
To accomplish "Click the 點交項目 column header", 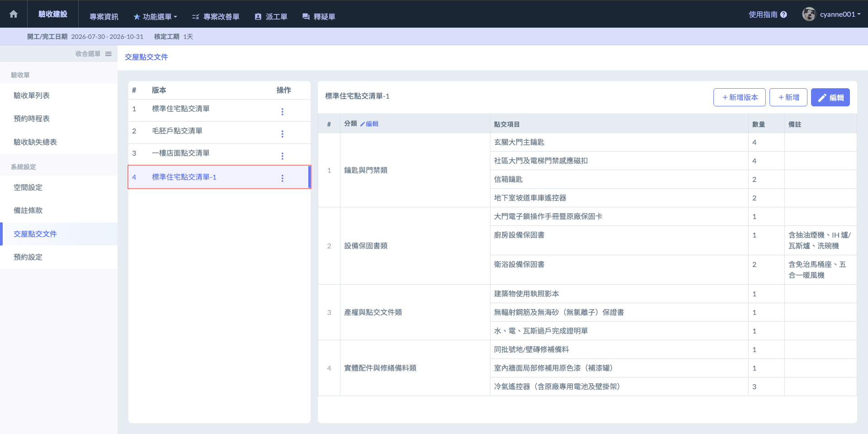I will point(506,124).
